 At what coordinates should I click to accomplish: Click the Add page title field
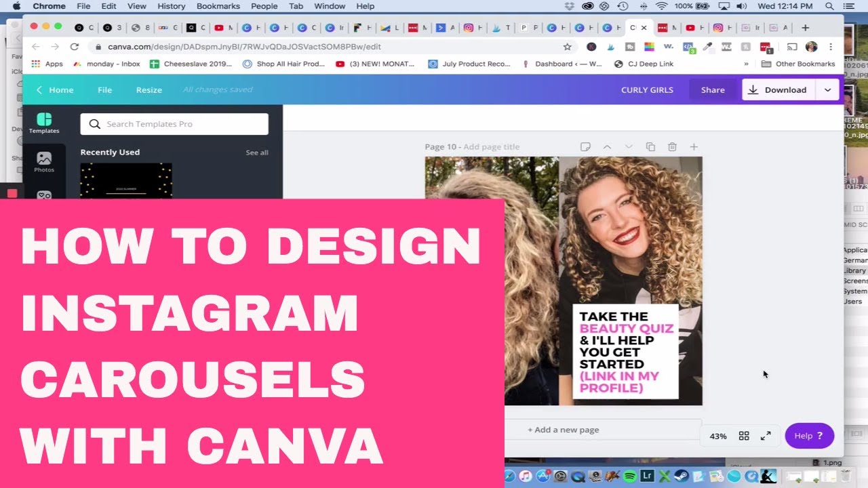pos(492,146)
